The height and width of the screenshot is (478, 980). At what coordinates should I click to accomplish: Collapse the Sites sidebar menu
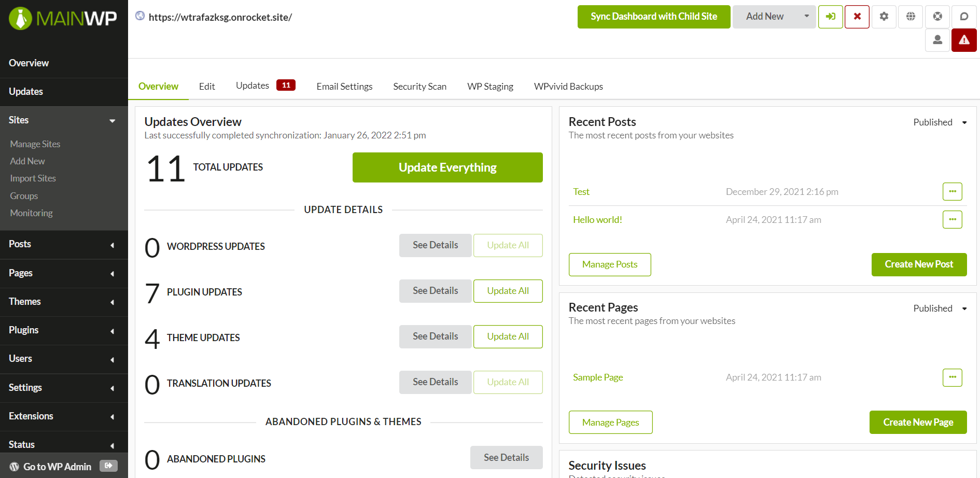112,121
